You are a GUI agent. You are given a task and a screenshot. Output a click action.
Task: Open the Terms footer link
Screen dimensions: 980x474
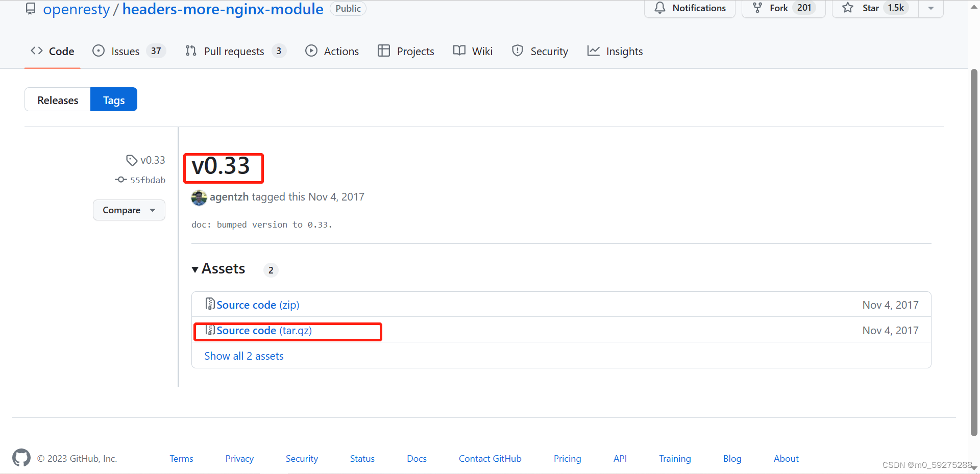point(181,459)
